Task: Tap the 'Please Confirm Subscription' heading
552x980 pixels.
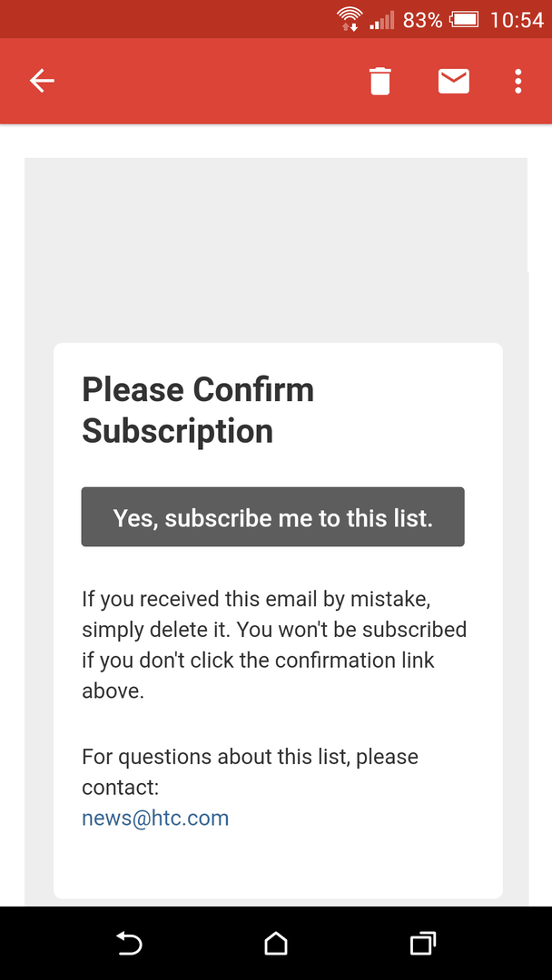Action: 198,410
